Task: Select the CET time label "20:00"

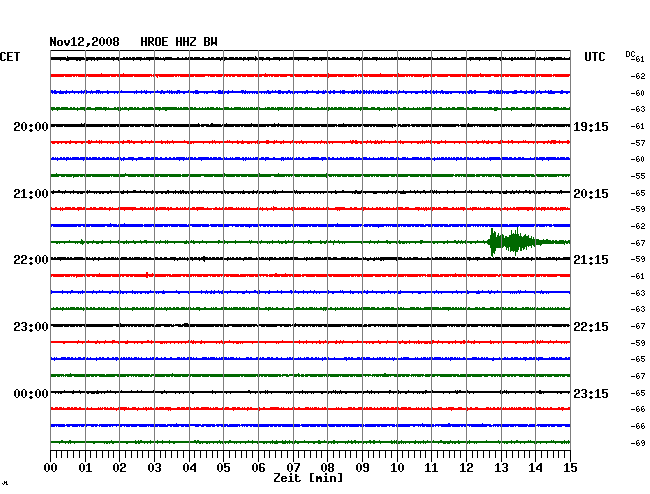Action: [31, 126]
